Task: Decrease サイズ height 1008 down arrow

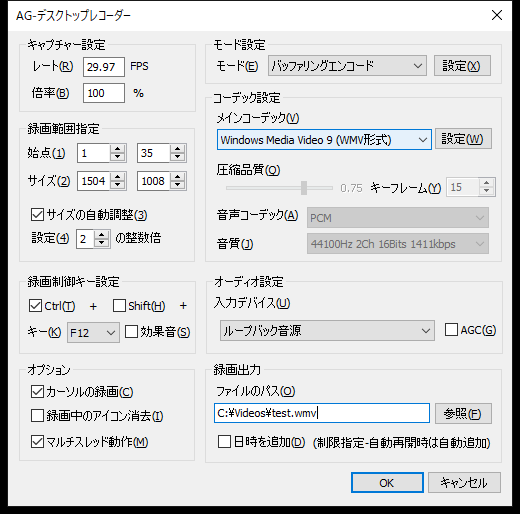Action: point(177,185)
